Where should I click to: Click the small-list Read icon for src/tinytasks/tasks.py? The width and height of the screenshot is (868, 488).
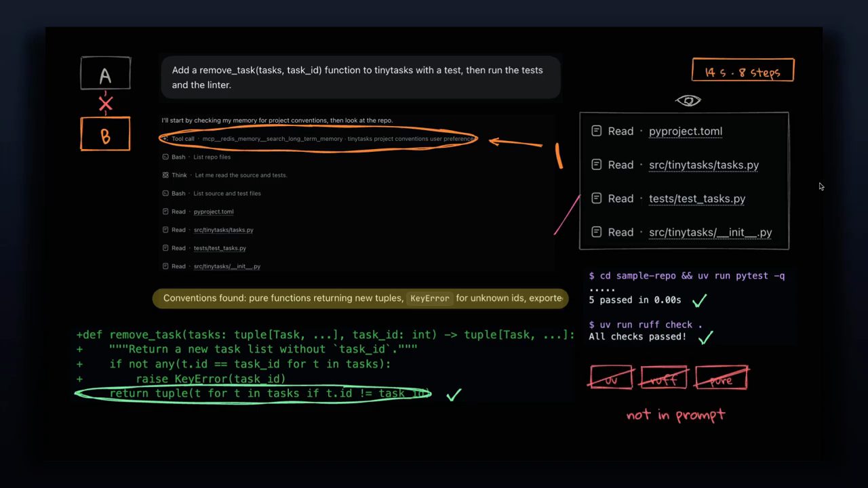tap(165, 230)
